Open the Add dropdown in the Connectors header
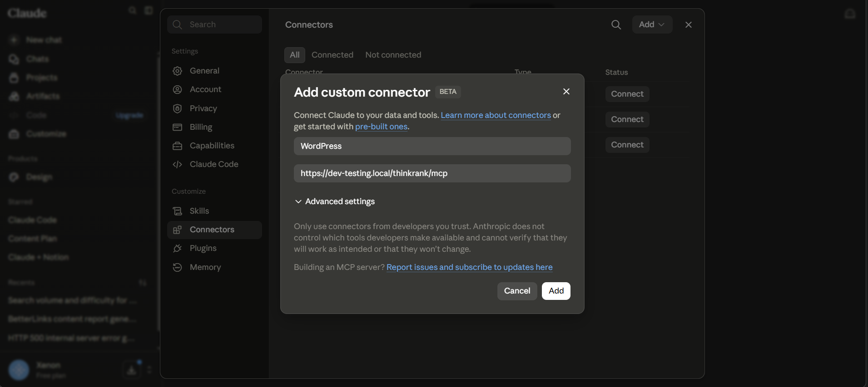Viewport: 868px width, 387px height. point(652,24)
